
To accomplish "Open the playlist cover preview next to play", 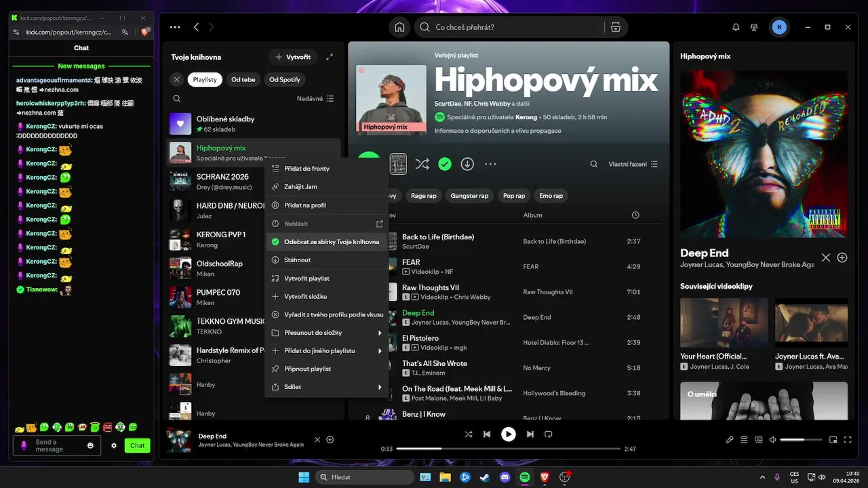I will pyautogui.click(x=398, y=163).
